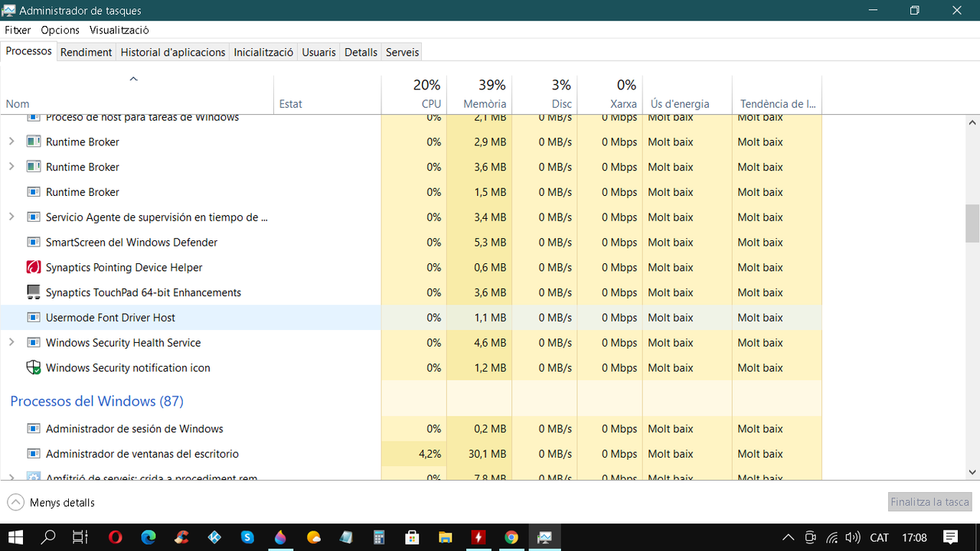Select the Runtime Broker row using 1,5 MB
The width and height of the screenshot is (980, 551).
[411, 192]
